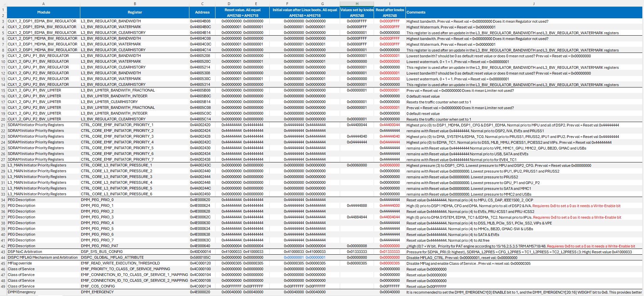
Task: Click the Module header cell
Action: point(43,12)
